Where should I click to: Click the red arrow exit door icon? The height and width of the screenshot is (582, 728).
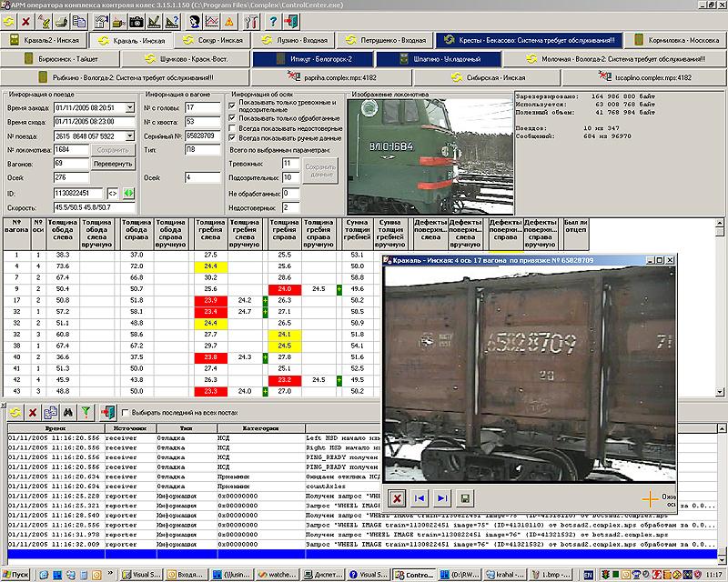click(x=291, y=21)
